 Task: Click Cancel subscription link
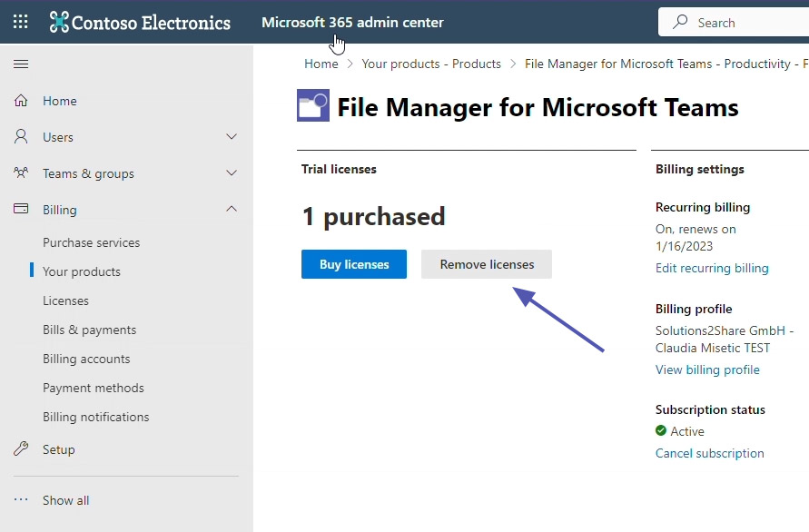coord(709,453)
